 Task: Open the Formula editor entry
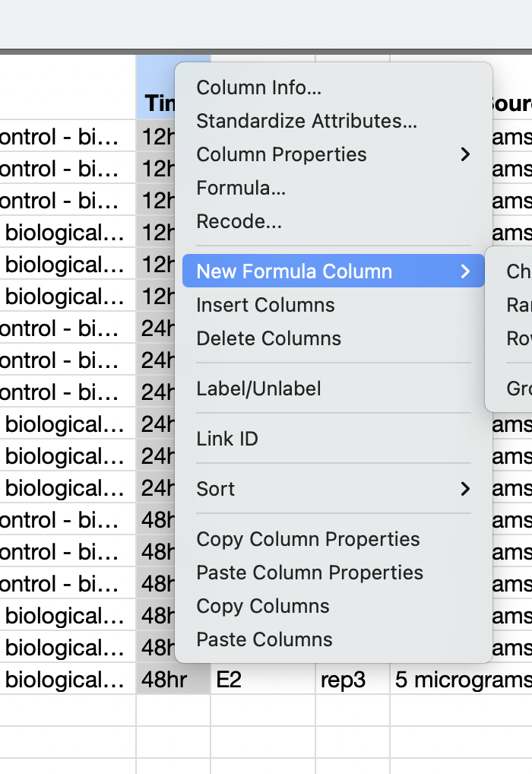point(241,188)
